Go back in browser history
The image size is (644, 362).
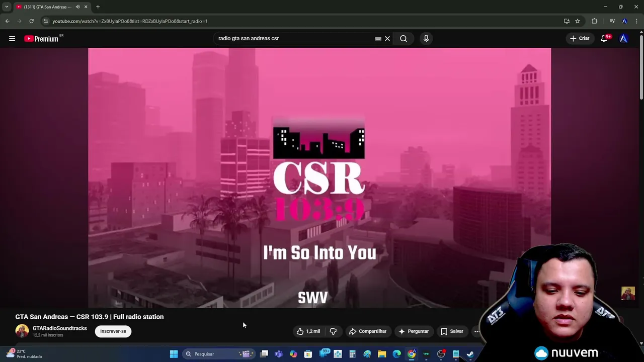pos(7,21)
